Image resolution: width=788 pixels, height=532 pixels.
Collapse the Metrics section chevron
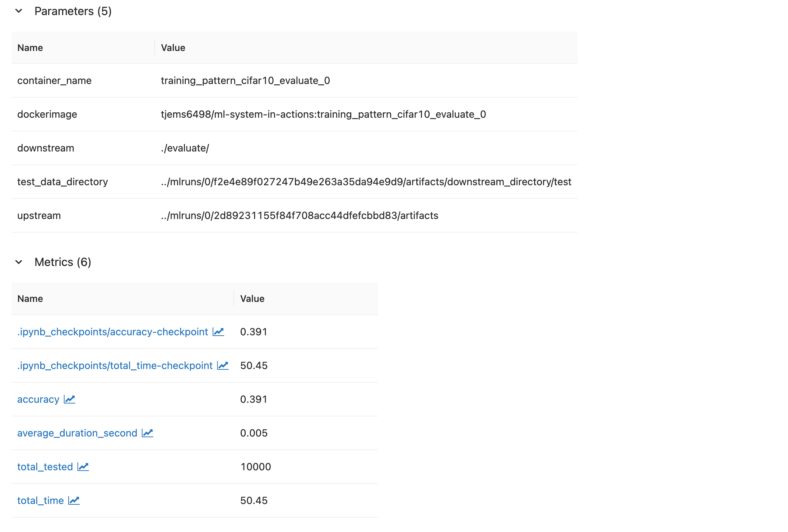19,262
